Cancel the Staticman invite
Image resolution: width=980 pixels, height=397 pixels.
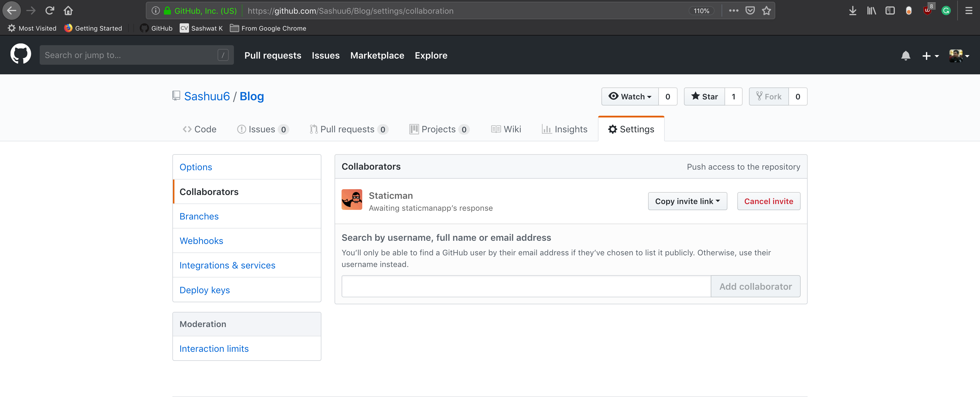coord(769,201)
